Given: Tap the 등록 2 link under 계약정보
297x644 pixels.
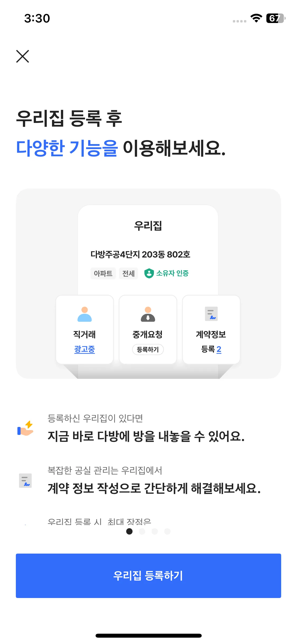Looking at the screenshot, I should (211, 349).
